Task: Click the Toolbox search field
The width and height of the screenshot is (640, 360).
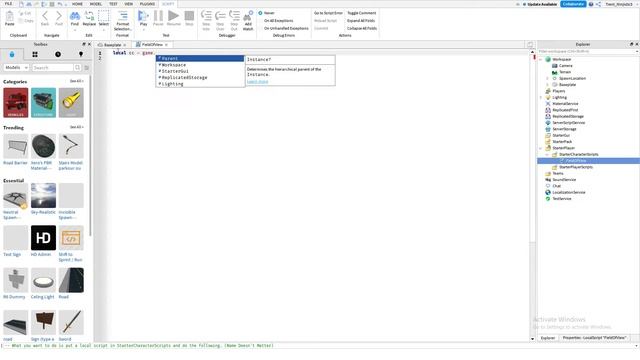Action: pyautogui.click(x=52, y=67)
